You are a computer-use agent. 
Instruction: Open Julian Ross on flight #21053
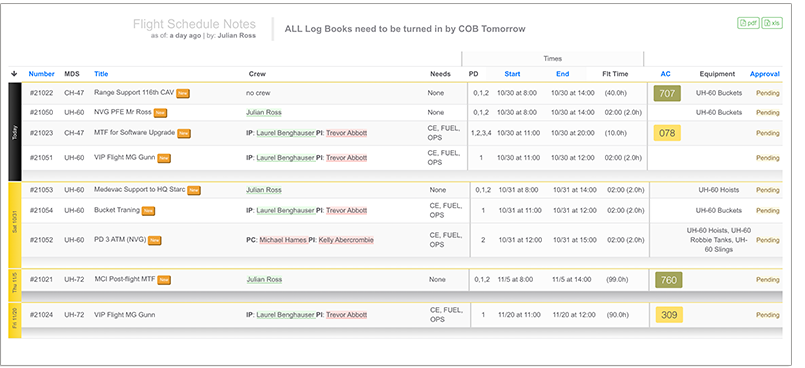point(264,190)
